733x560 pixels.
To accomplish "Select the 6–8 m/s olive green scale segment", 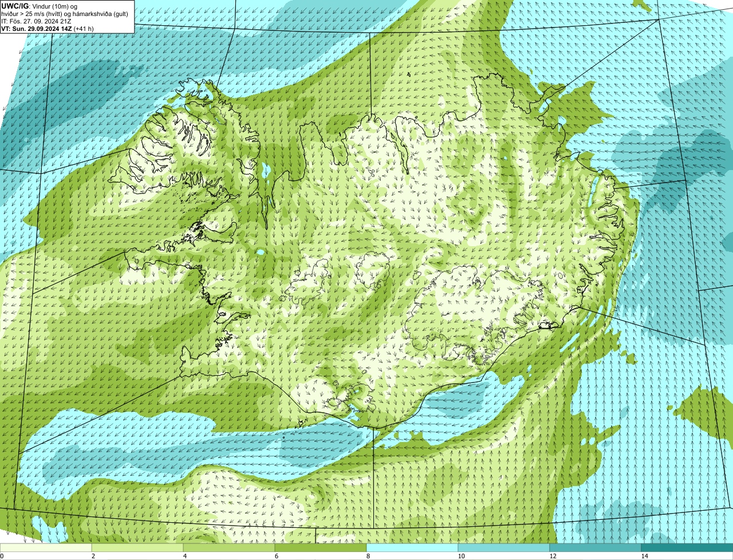I will click(x=321, y=547).
